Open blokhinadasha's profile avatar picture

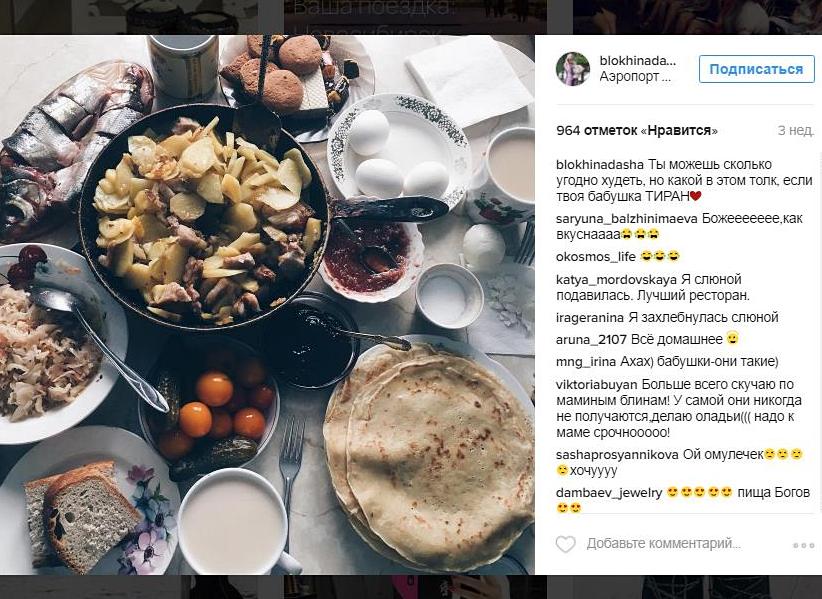point(573,69)
